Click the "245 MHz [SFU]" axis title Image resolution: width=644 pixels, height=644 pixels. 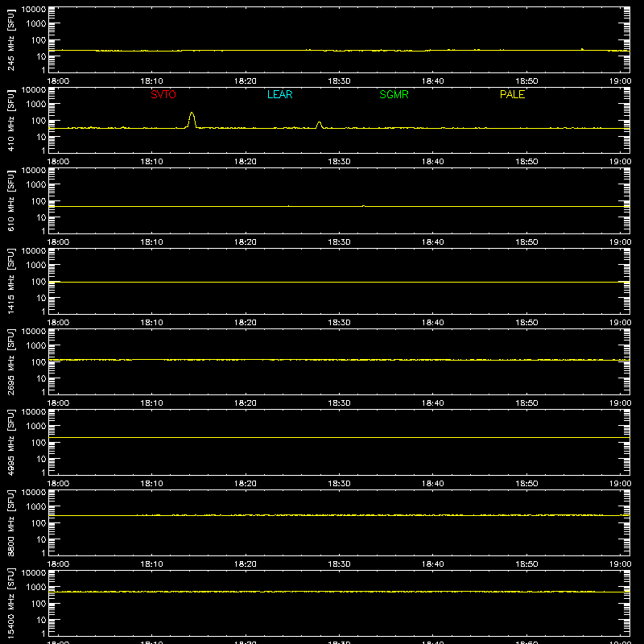tap(10, 39)
